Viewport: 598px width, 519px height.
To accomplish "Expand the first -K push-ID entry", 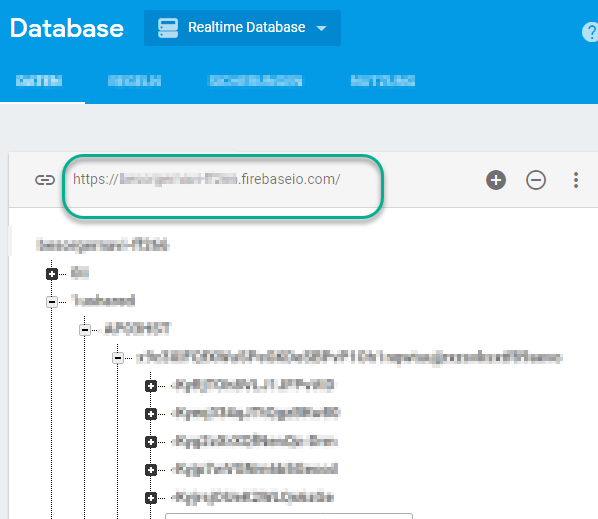I will 151,386.
